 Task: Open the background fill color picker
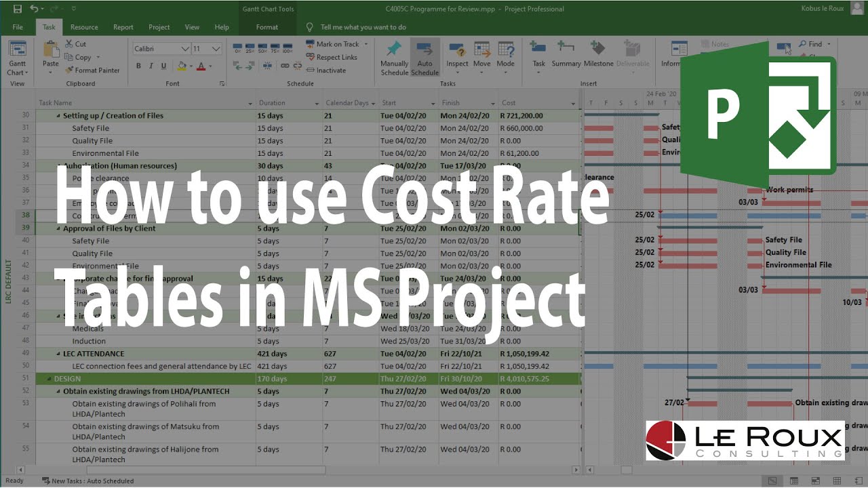click(182, 66)
